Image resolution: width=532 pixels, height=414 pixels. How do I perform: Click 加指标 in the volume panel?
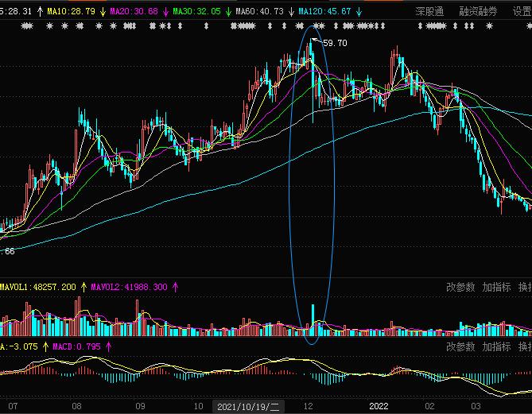click(x=496, y=287)
